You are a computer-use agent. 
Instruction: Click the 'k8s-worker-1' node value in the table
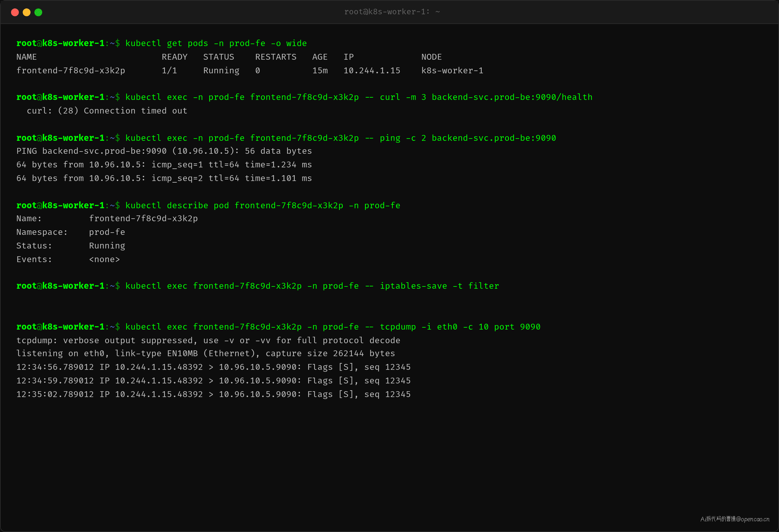(x=452, y=71)
